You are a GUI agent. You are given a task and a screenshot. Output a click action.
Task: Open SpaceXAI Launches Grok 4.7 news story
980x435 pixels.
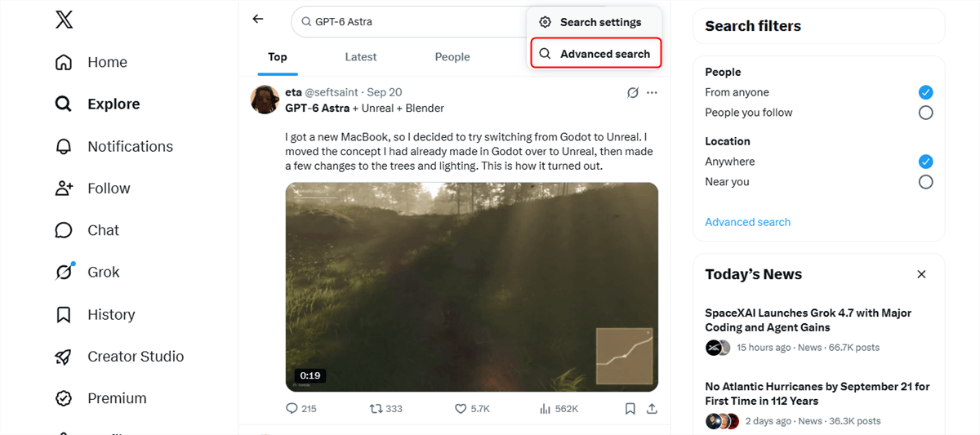tap(808, 320)
